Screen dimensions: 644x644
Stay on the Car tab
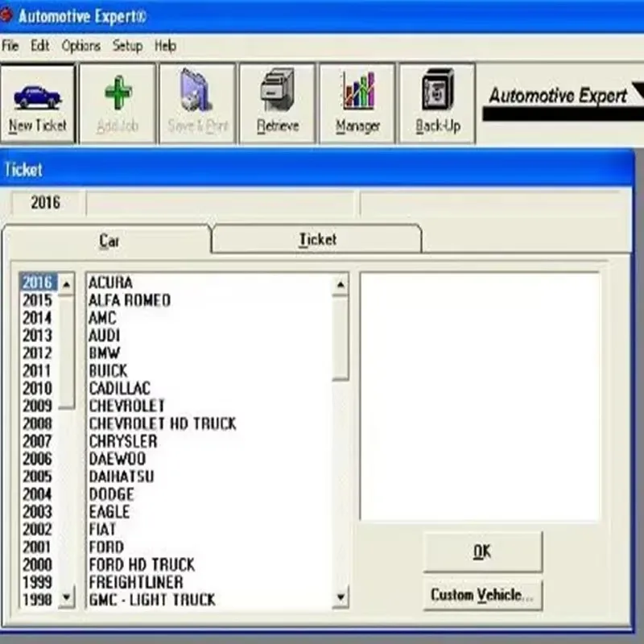coord(109,241)
